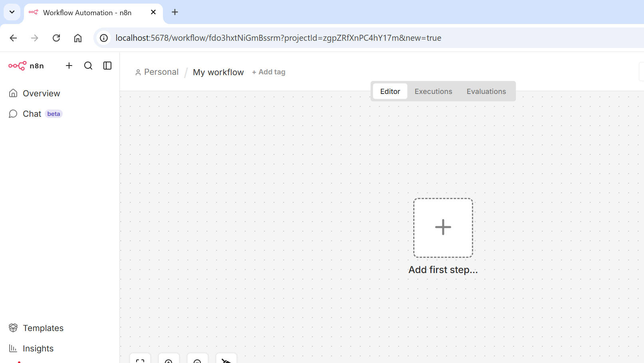Click the My workflow name field
The image size is (644, 363).
(218, 72)
